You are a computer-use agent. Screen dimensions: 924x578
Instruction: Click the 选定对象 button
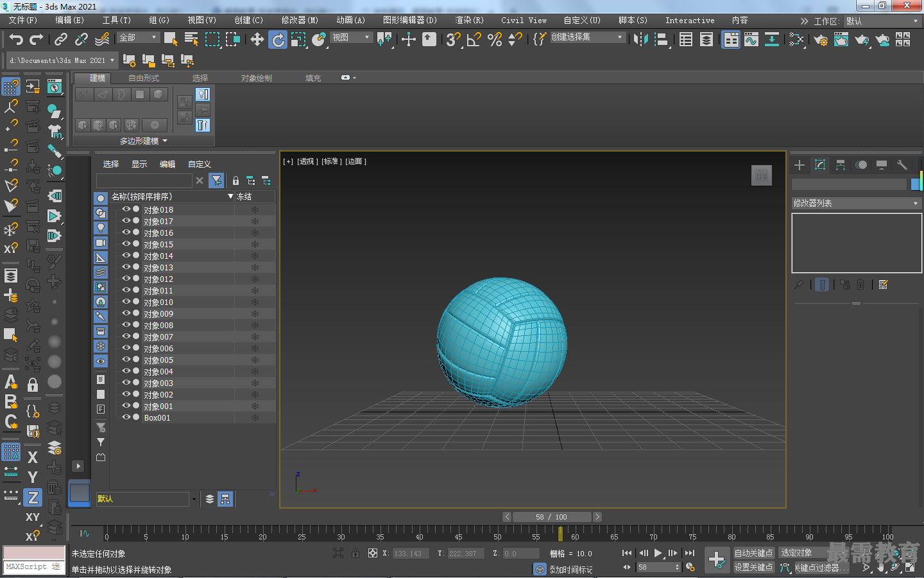coord(802,553)
